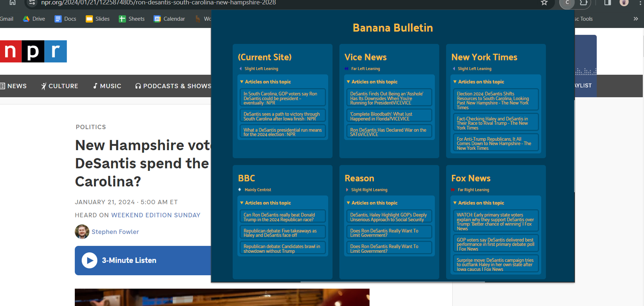Open the PODCASTS & SHOWS menu
This screenshot has height=306, width=644.
point(173,86)
